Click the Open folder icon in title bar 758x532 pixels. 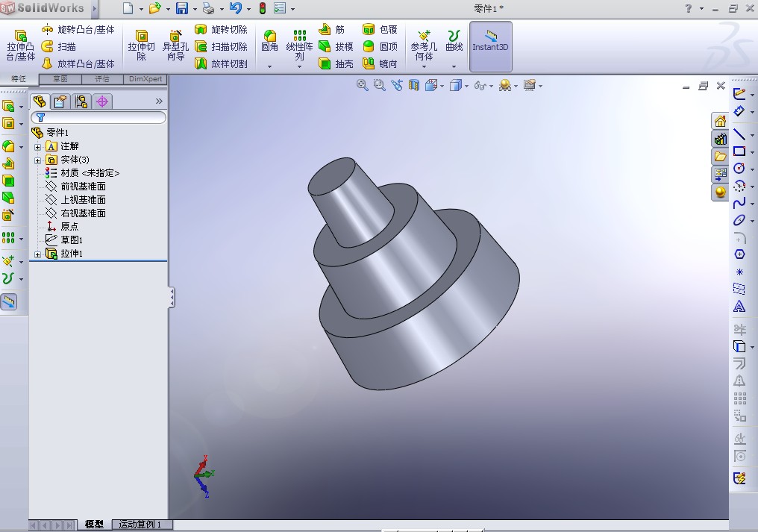tap(154, 8)
